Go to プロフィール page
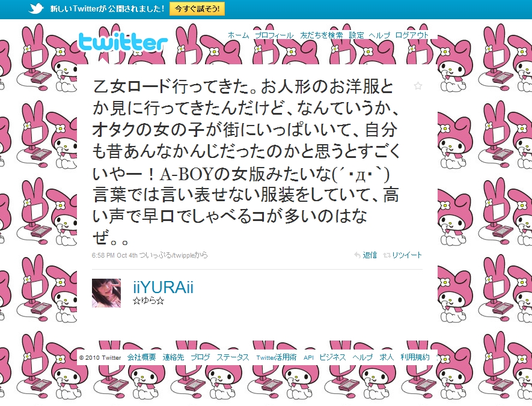This screenshot has width=532, height=406. pyautogui.click(x=274, y=35)
